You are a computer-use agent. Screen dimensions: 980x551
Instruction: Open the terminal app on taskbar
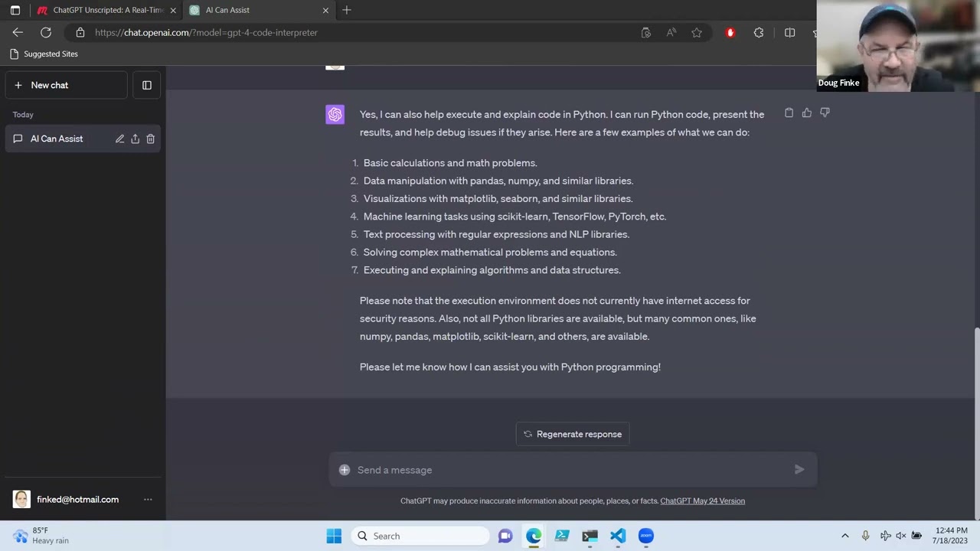point(590,536)
